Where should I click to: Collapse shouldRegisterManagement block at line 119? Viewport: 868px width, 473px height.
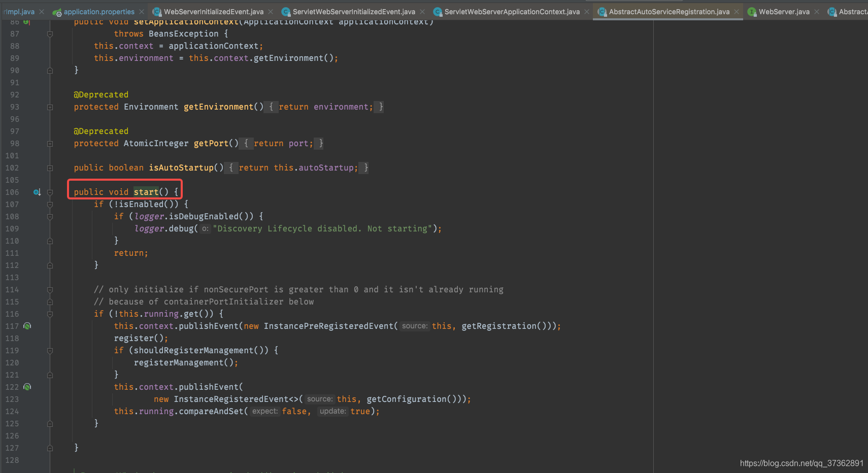[50, 351]
